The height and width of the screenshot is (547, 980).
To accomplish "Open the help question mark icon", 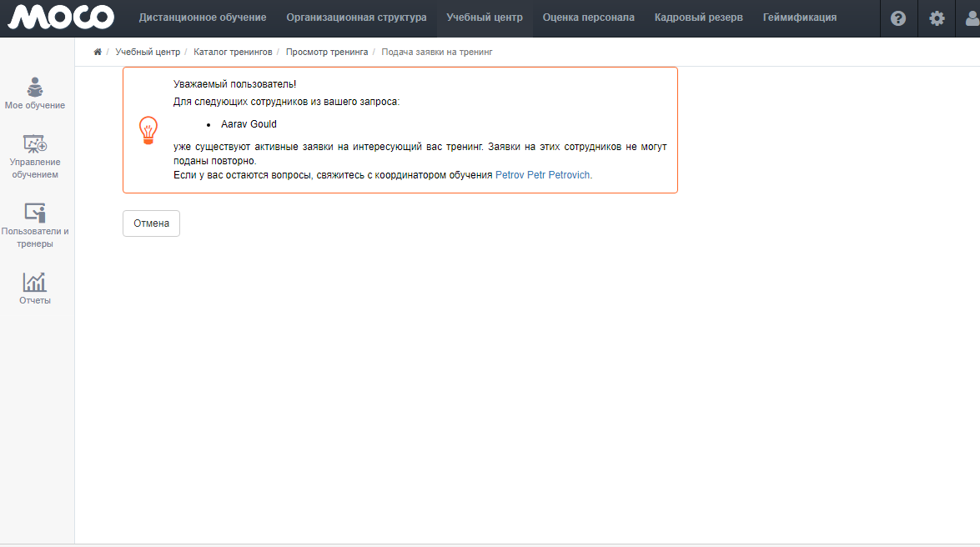I will coord(898,18).
